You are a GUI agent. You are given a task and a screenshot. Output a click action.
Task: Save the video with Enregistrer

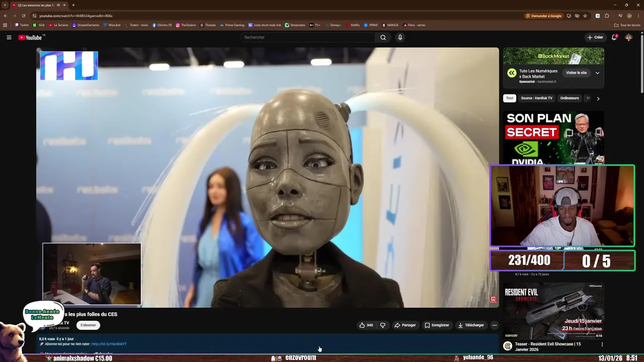437,325
